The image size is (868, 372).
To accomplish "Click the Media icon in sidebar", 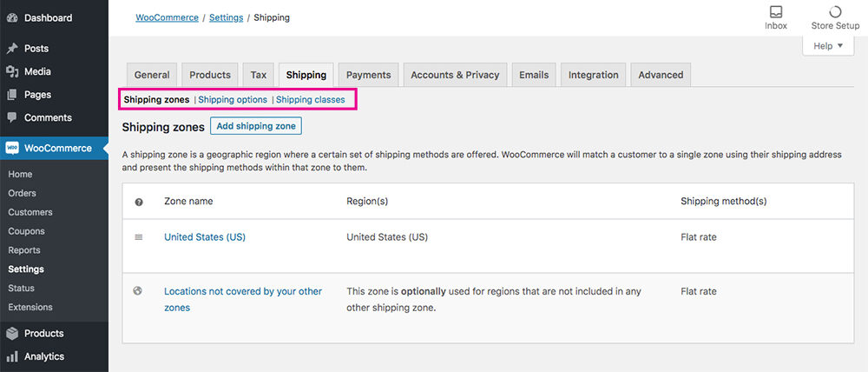I will 12,72.
